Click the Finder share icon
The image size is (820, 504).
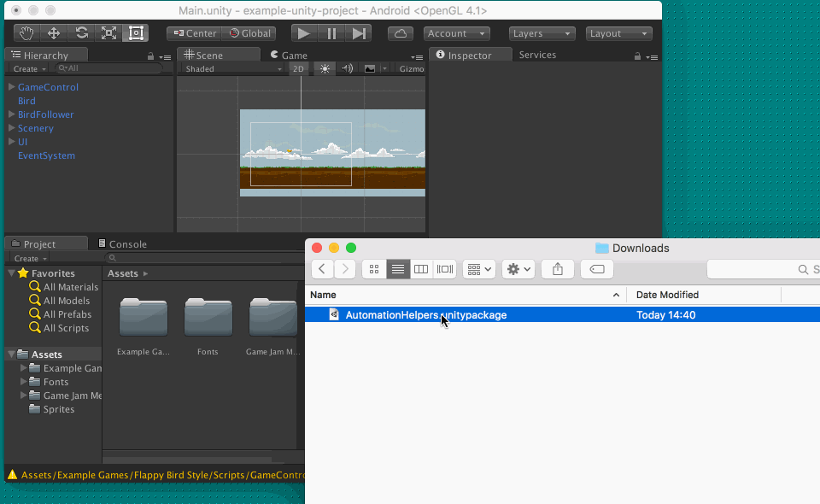(558, 269)
